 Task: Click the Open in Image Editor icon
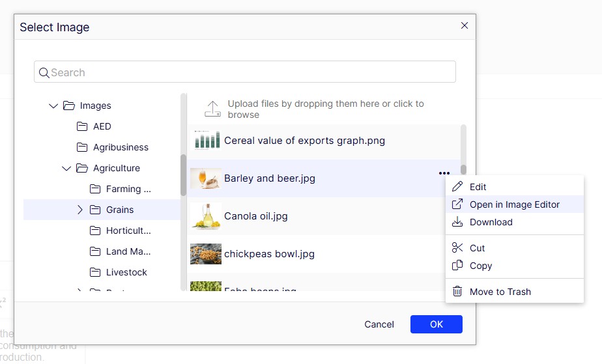click(457, 204)
